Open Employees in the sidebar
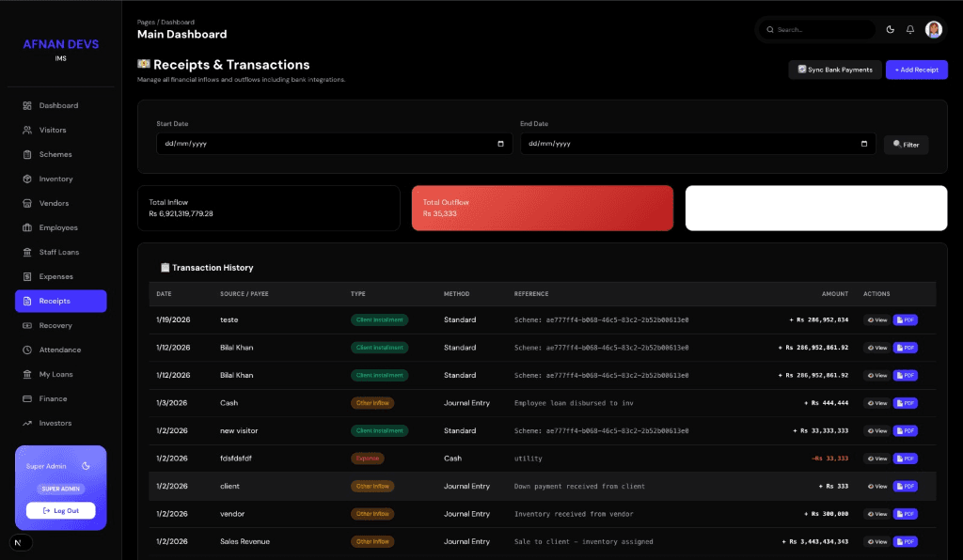The image size is (963, 560). click(x=60, y=227)
